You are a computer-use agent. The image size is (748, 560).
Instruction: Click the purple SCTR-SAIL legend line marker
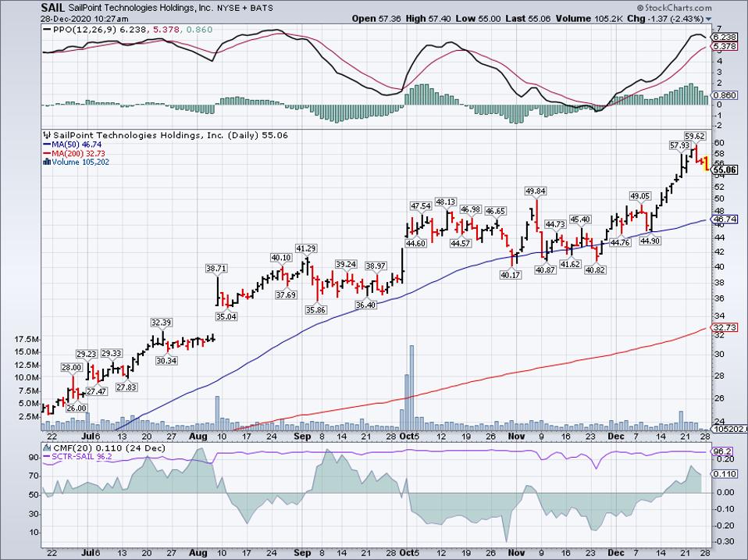coord(47,457)
